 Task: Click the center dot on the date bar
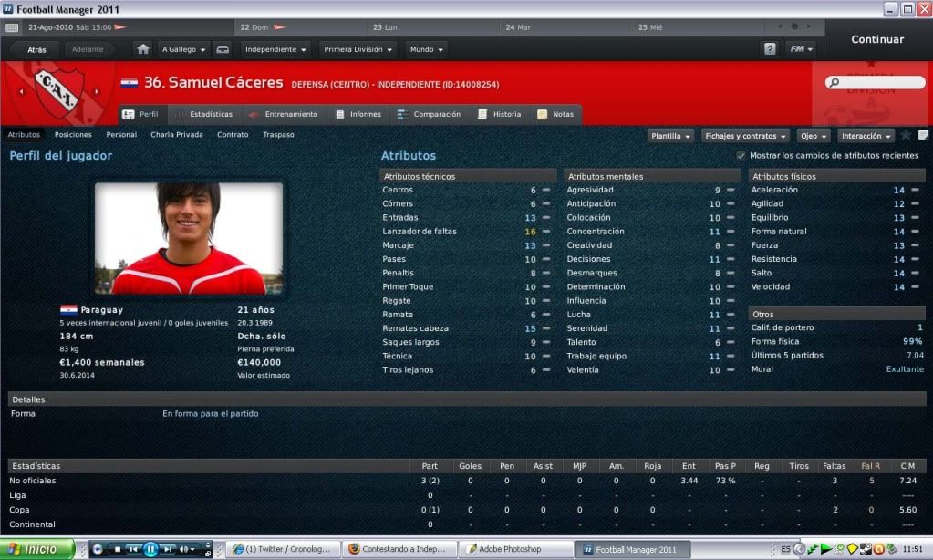tap(793, 26)
